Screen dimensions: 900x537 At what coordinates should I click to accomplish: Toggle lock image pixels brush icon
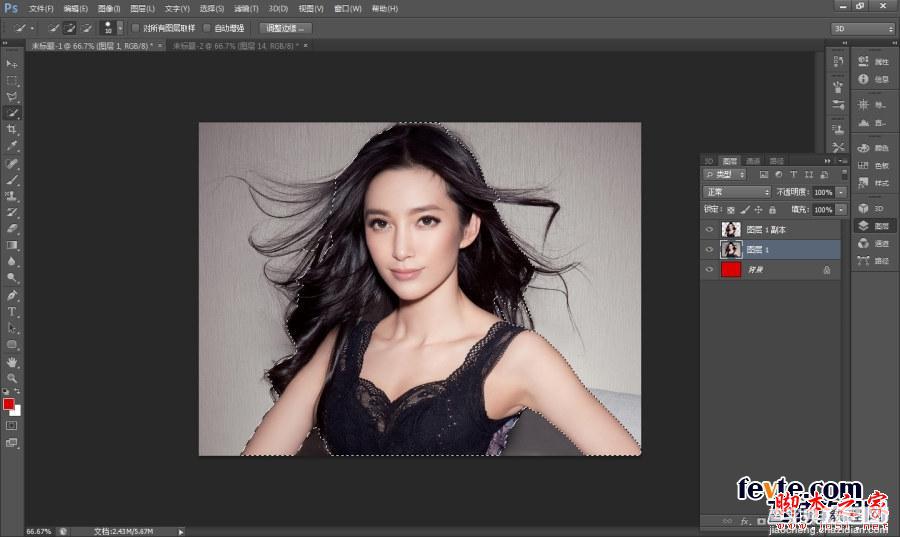744,210
